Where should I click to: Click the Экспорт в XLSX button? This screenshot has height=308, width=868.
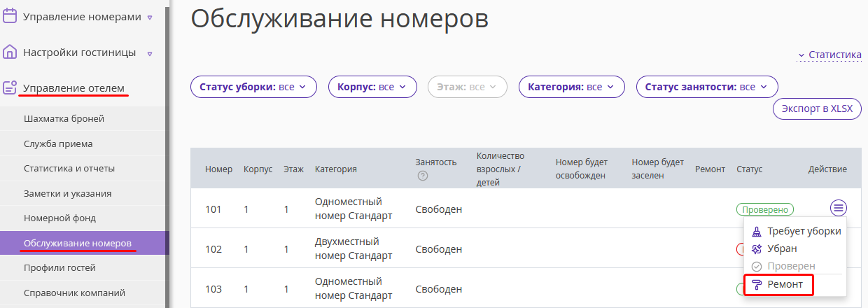click(817, 109)
